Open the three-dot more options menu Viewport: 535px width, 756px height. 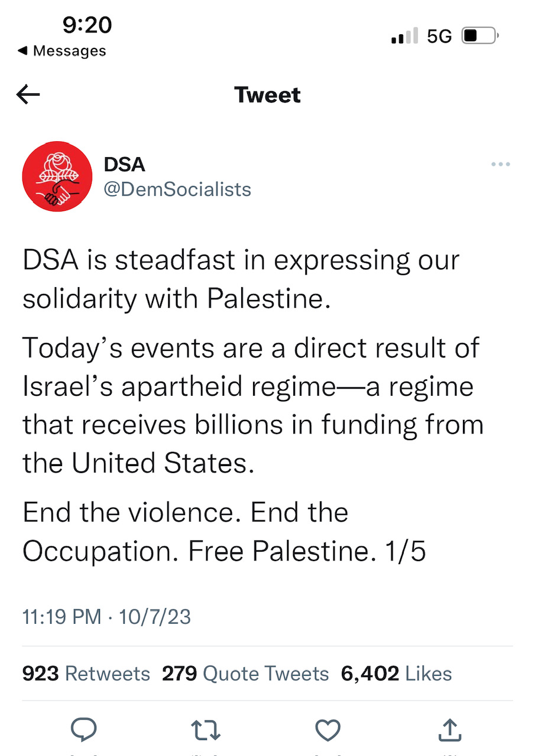point(500,164)
